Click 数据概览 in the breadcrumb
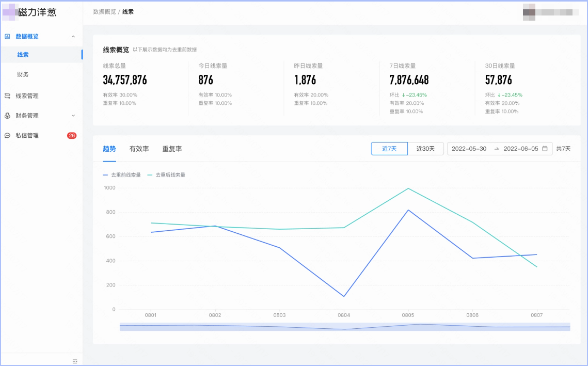The height and width of the screenshot is (366, 588). [104, 11]
